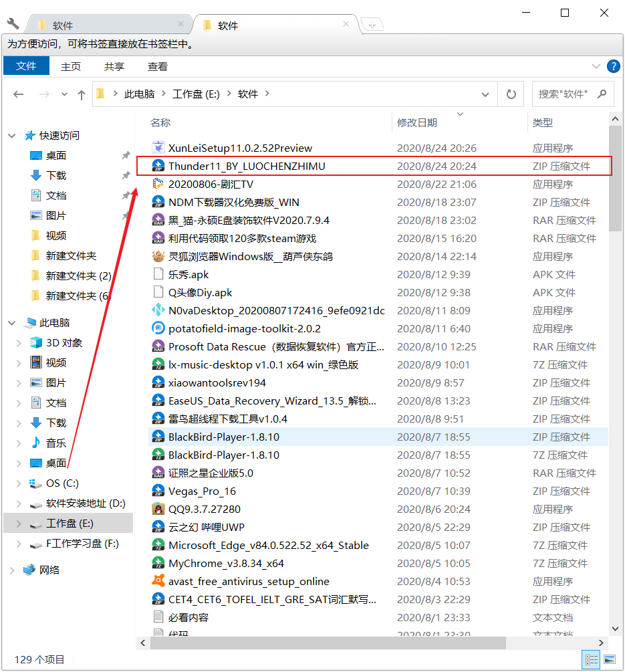This screenshot has width=625, height=672.
Task: Expand the OS (C:) drive node
Action: (19, 483)
